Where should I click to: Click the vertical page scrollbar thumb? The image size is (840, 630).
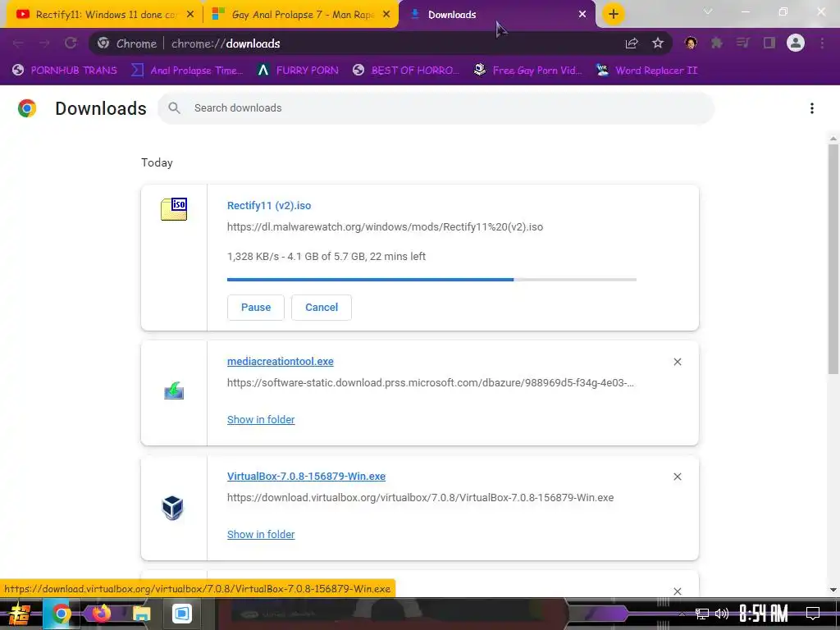(x=833, y=258)
